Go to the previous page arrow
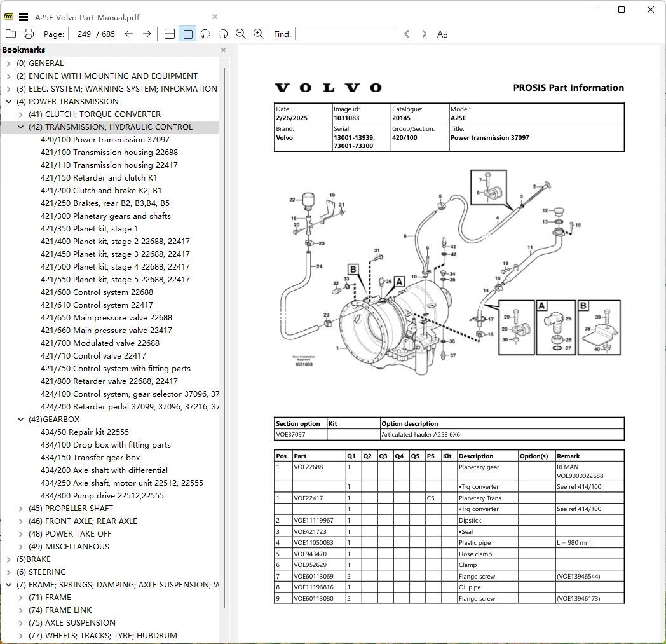The width and height of the screenshot is (666, 644). pyautogui.click(x=129, y=34)
